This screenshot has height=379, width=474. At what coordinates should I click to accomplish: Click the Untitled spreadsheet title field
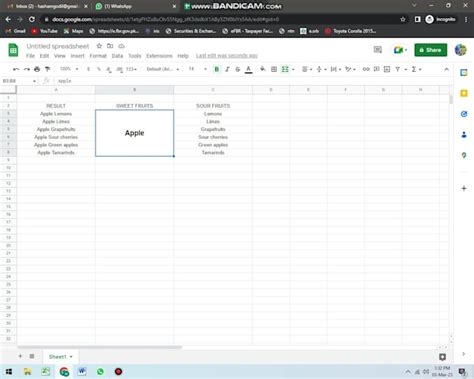point(58,46)
